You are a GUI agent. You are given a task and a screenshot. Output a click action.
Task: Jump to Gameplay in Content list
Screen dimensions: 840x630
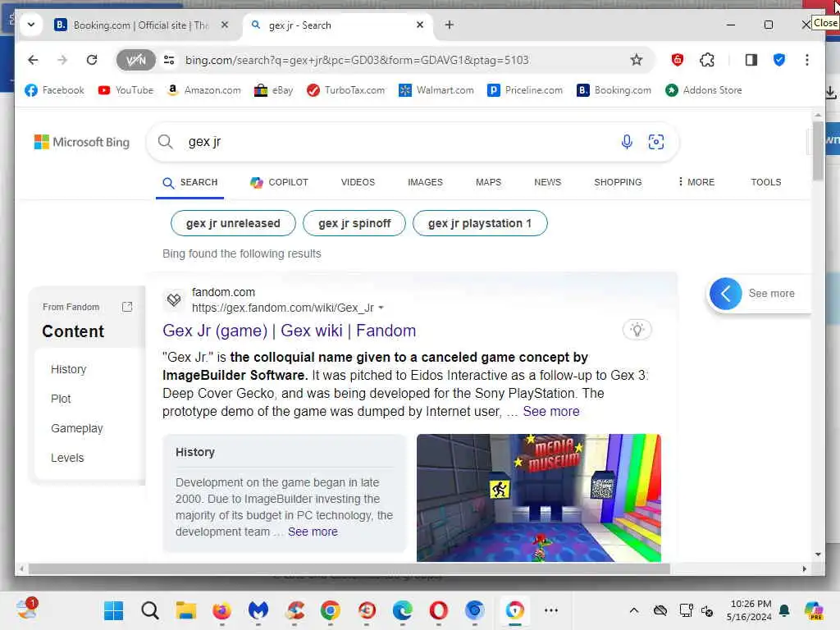tap(76, 428)
